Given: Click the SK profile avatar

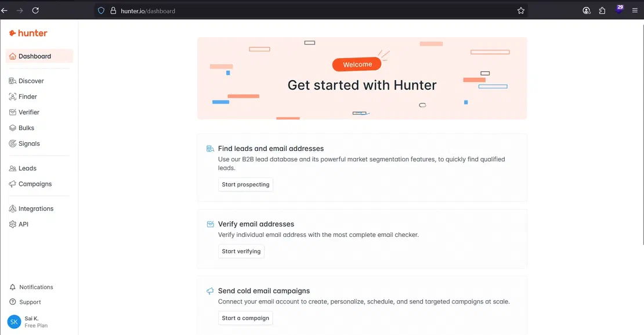Looking at the screenshot, I should 15,322.
